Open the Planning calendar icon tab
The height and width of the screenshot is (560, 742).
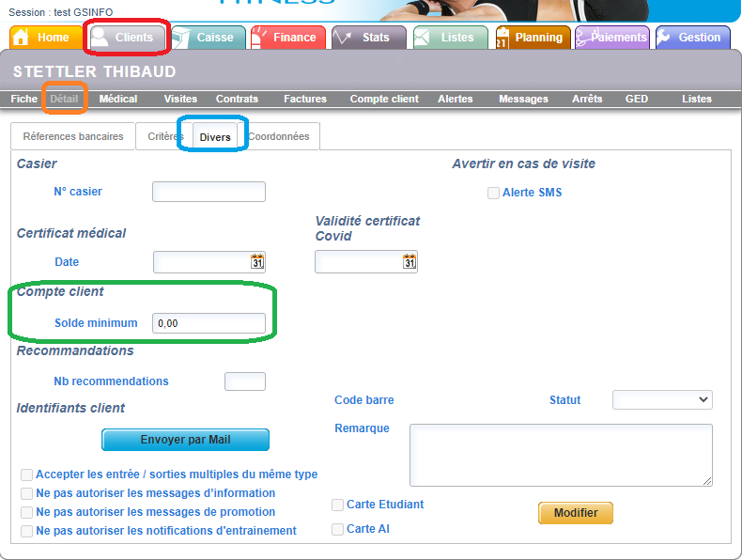532,38
